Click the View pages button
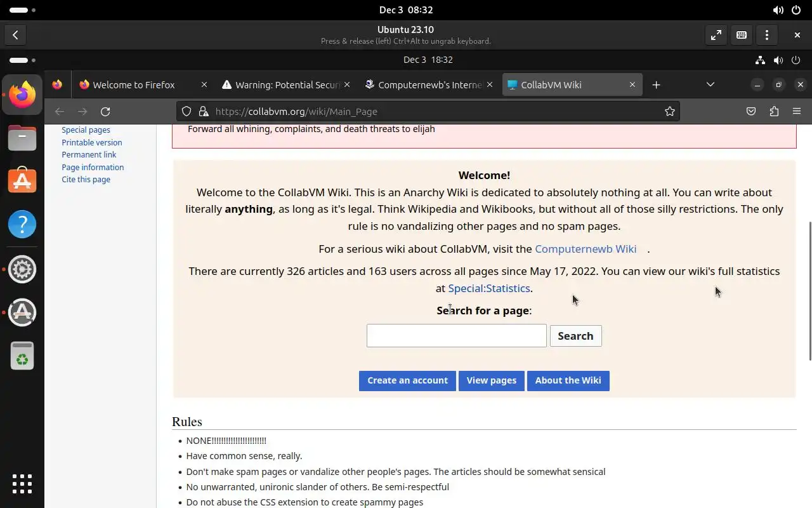This screenshot has height=508, width=812. pyautogui.click(x=491, y=380)
